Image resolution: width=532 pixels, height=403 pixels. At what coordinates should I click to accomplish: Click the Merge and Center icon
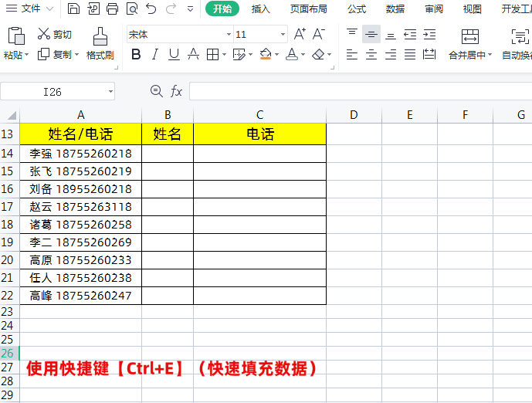tap(470, 36)
